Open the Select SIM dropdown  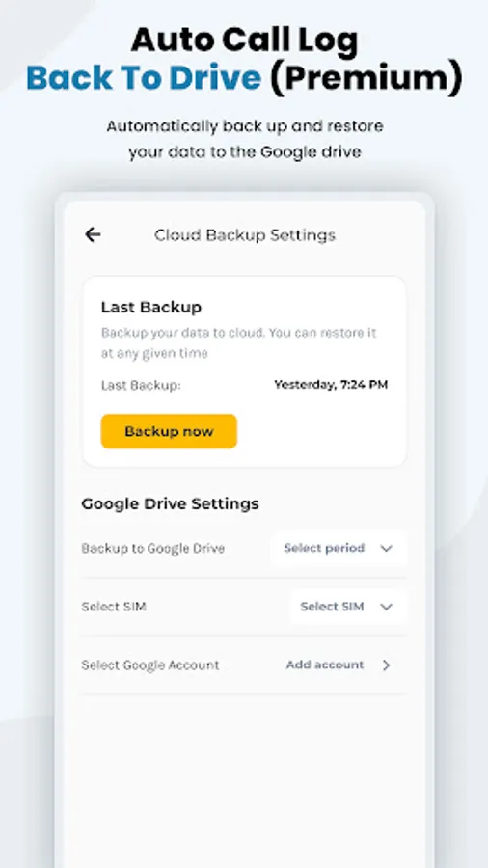tap(348, 607)
